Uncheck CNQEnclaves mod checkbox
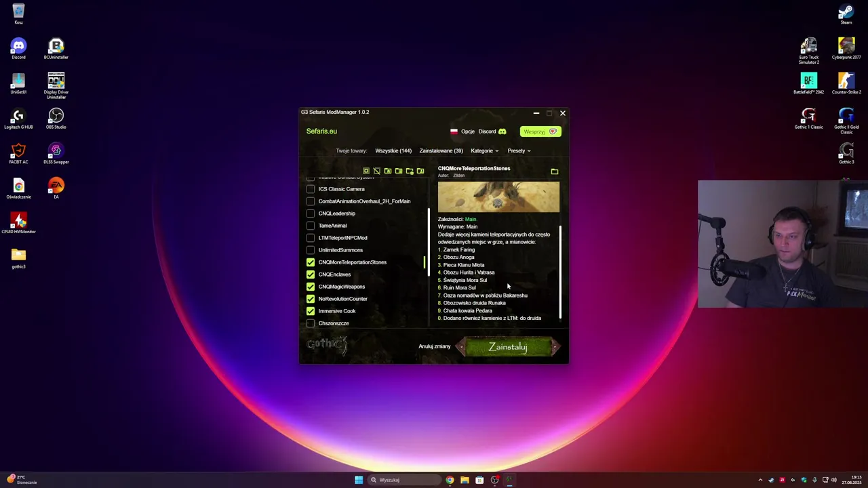The image size is (868, 488). pyautogui.click(x=311, y=274)
